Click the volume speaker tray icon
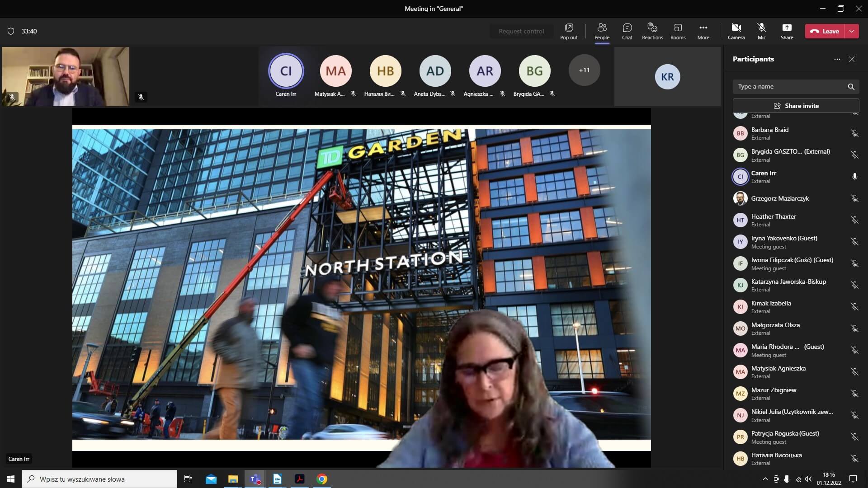 pyautogui.click(x=808, y=479)
